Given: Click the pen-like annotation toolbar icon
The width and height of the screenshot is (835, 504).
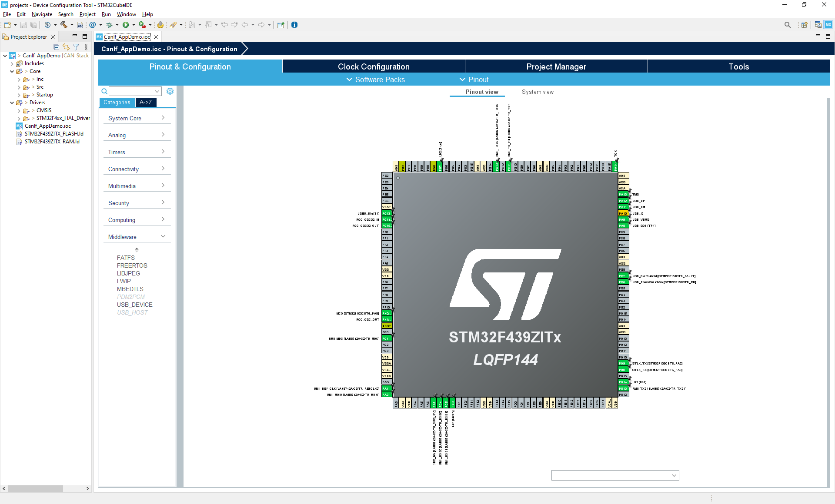Looking at the screenshot, I should tap(173, 25).
